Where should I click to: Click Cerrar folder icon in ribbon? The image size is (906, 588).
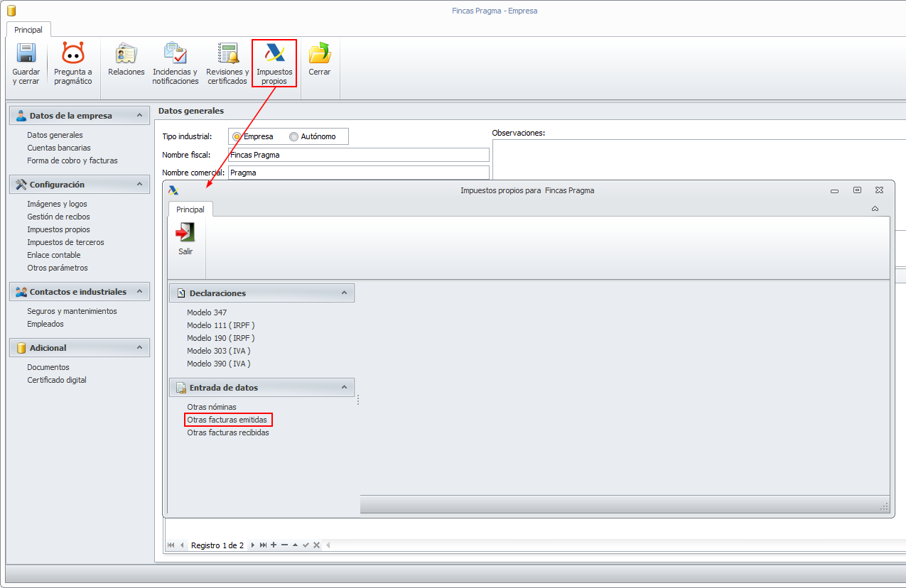(320, 53)
